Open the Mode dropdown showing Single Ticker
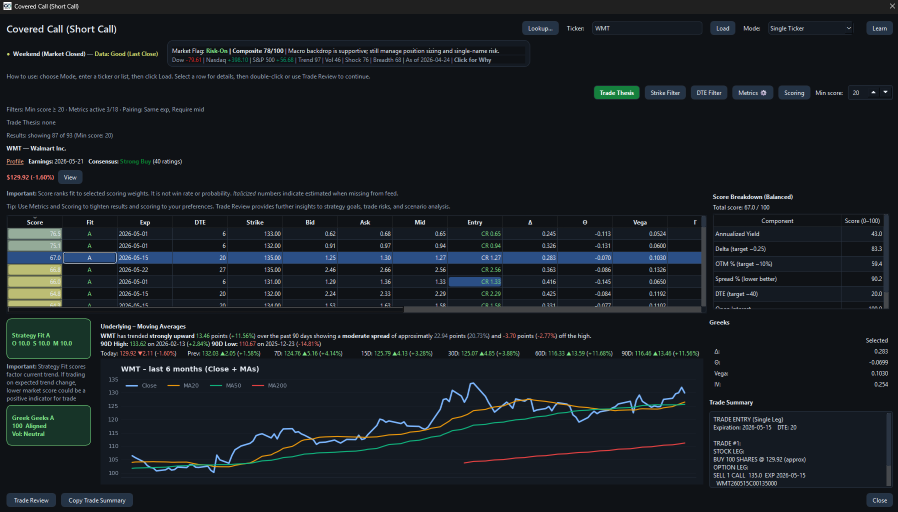 810,28
